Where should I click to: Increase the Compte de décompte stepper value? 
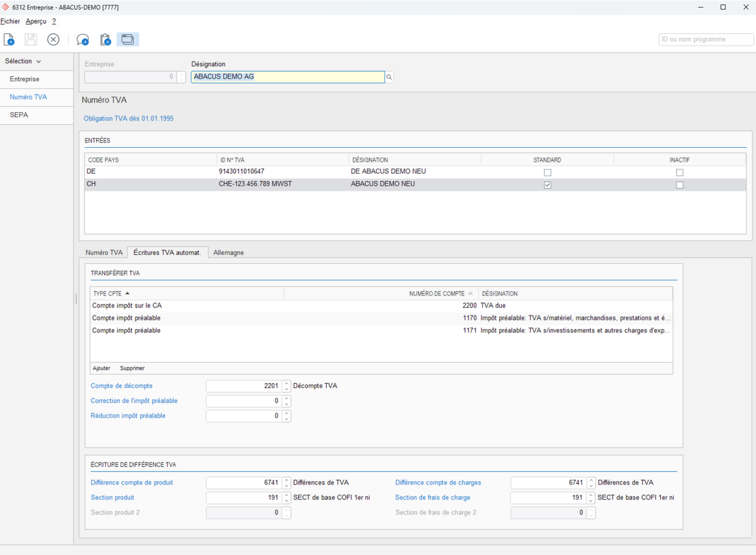[286, 383]
